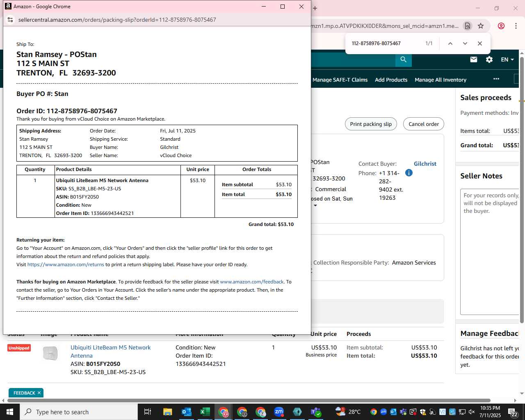Click the Seller Notes text area

[490, 252]
